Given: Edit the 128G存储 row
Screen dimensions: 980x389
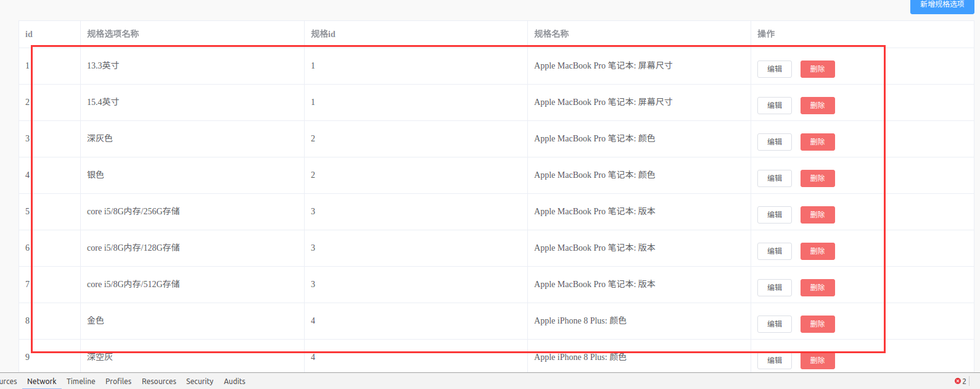Looking at the screenshot, I should click(x=775, y=251).
